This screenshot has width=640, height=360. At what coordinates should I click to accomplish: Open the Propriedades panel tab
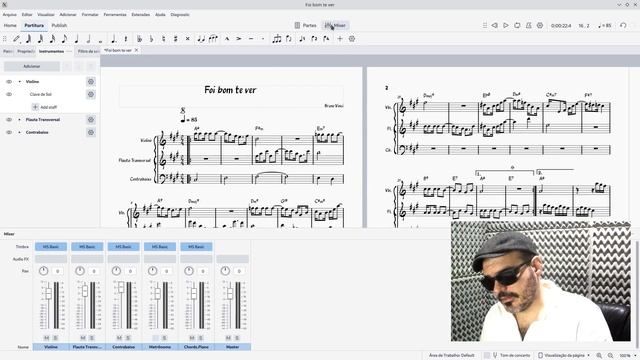pyautogui.click(x=25, y=51)
